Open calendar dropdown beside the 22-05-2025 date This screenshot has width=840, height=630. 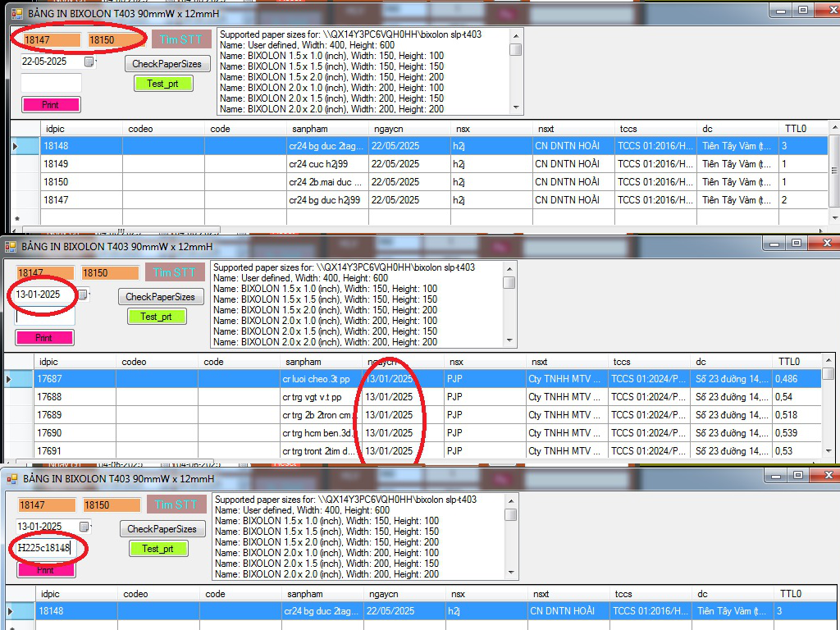(89, 62)
